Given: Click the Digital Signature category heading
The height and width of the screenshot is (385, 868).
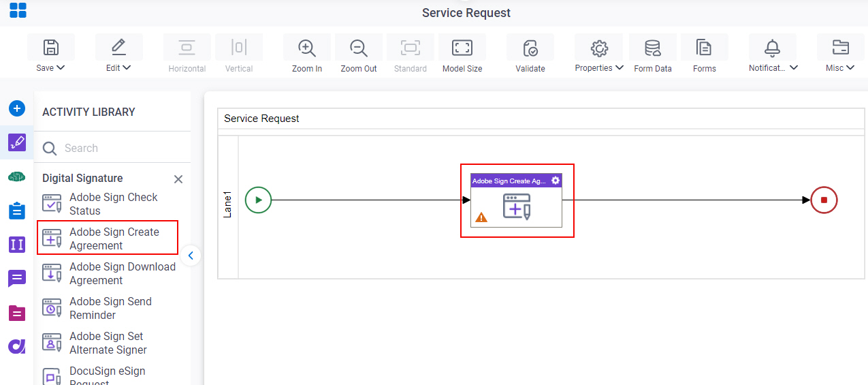Looking at the screenshot, I should click(x=82, y=179).
